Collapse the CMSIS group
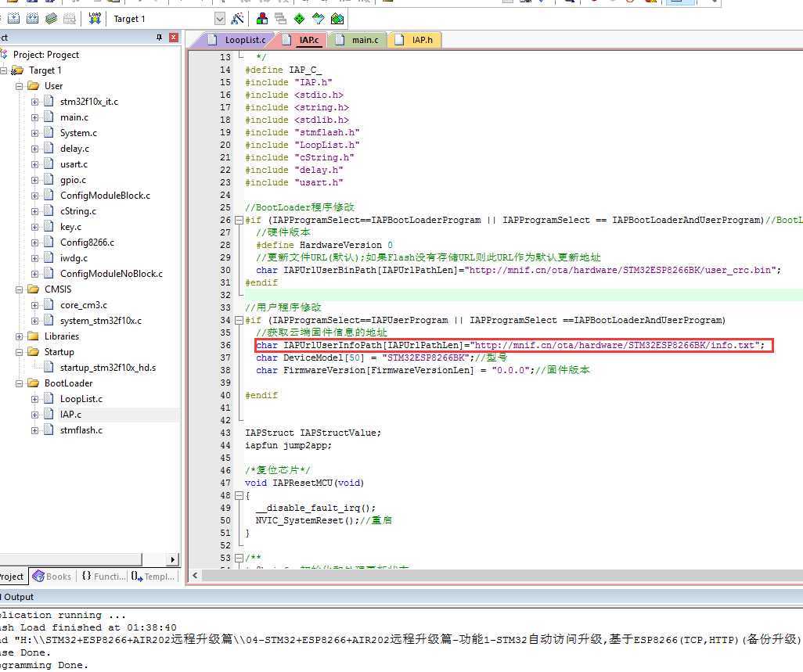The height and width of the screenshot is (672, 803). click(19, 289)
